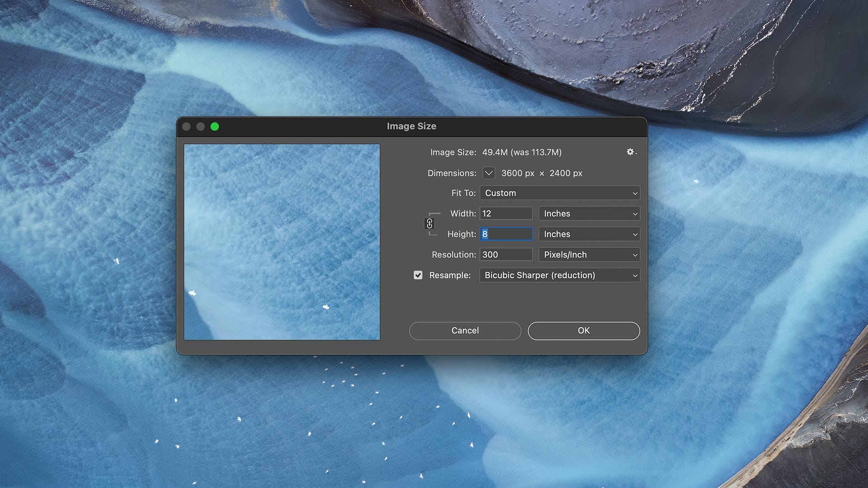Click the green fullscreen traffic light button
This screenshot has height=488, width=868.
click(x=215, y=127)
